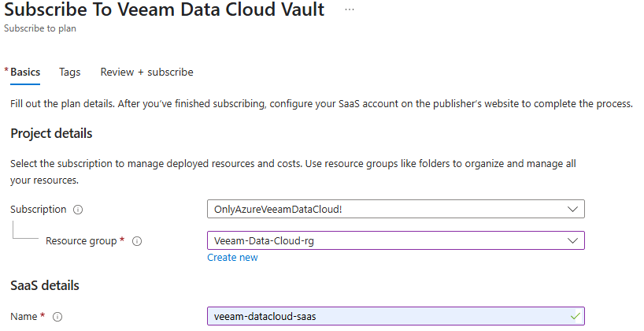This screenshot has width=644, height=331.
Task: Click the Create new resource group link
Action: [x=232, y=258]
